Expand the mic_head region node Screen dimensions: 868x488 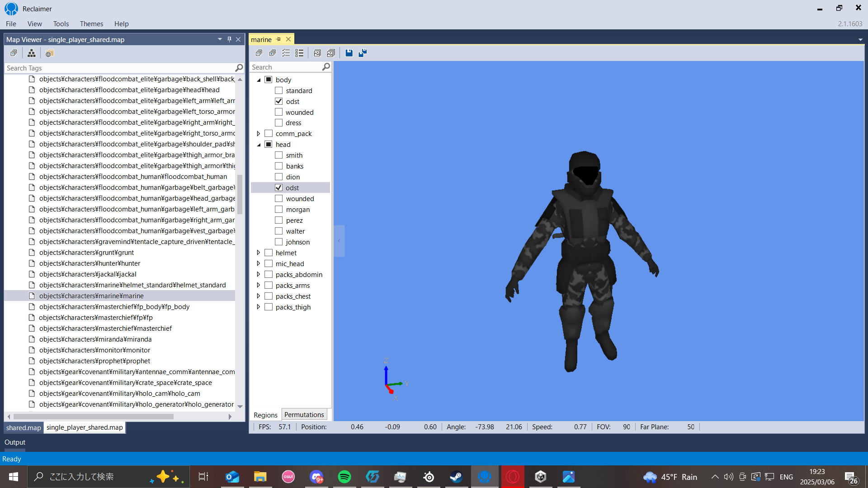click(x=259, y=264)
